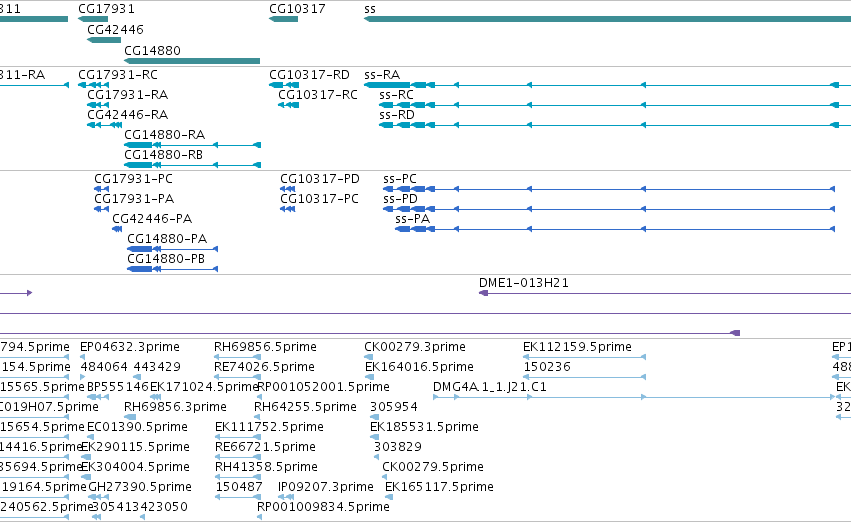Select protein CG14880-PB label
The height and width of the screenshot is (522, 851).
point(166,259)
